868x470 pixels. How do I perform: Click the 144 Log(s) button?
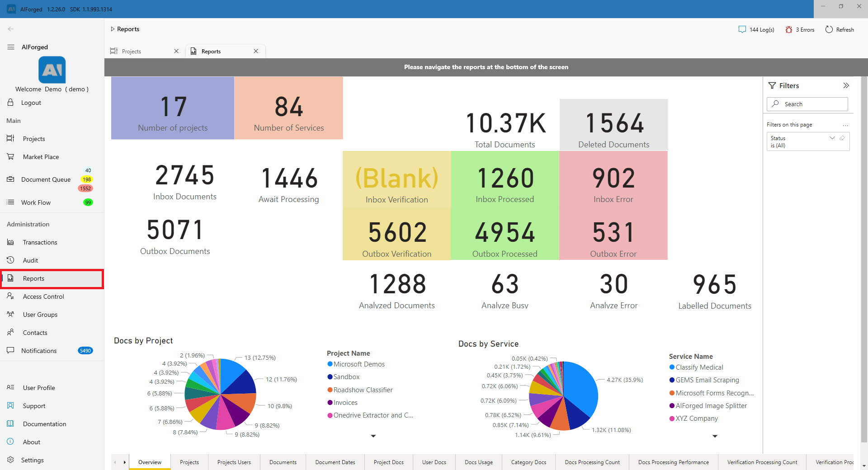pos(756,29)
